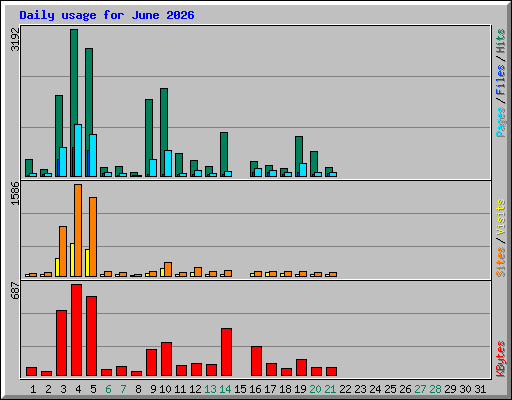
Task: Select the orange sites bar for day 10
Action: (168, 269)
